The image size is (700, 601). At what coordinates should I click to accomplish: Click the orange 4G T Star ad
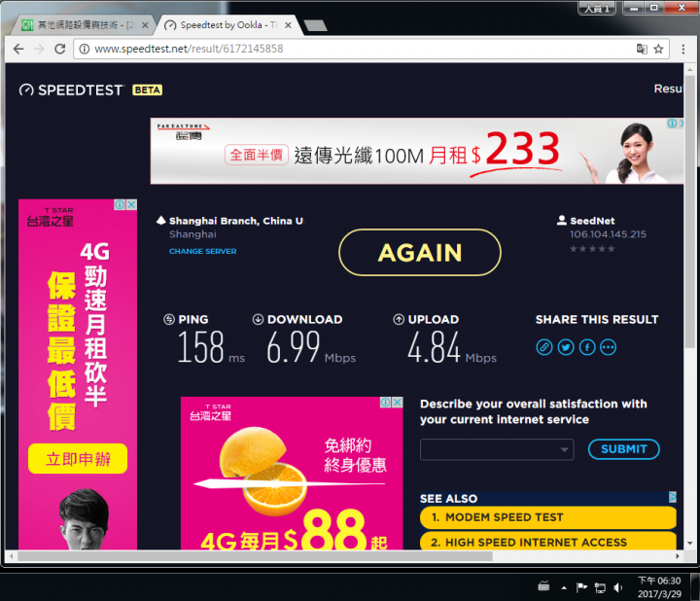292,474
